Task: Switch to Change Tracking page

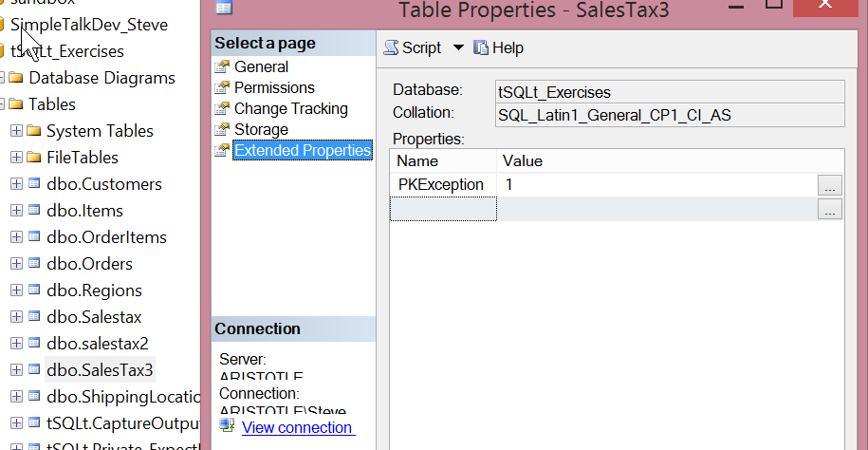Action: (290, 109)
